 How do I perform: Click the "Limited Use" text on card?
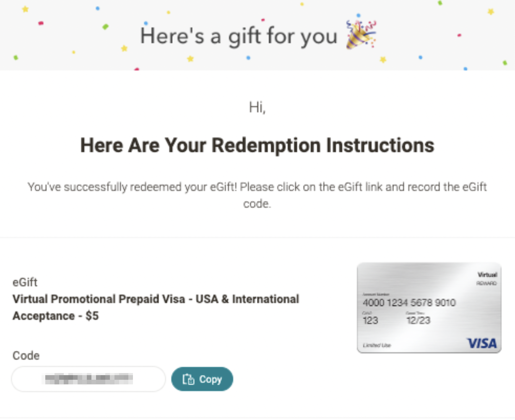377,345
